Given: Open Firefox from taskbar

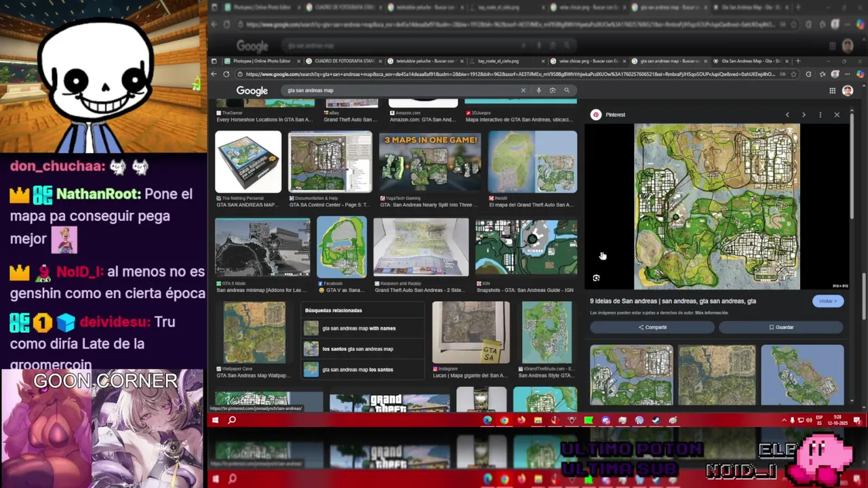Looking at the screenshot, I should tap(521, 420).
